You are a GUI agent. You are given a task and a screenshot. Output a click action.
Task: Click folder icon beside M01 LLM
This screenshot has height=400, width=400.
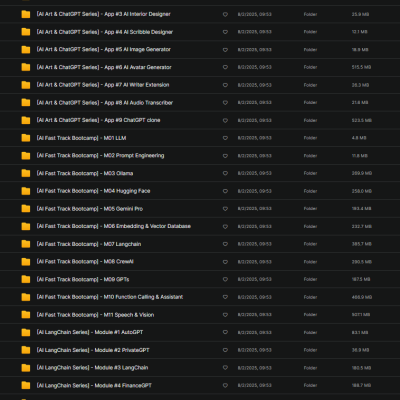coord(26,138)
